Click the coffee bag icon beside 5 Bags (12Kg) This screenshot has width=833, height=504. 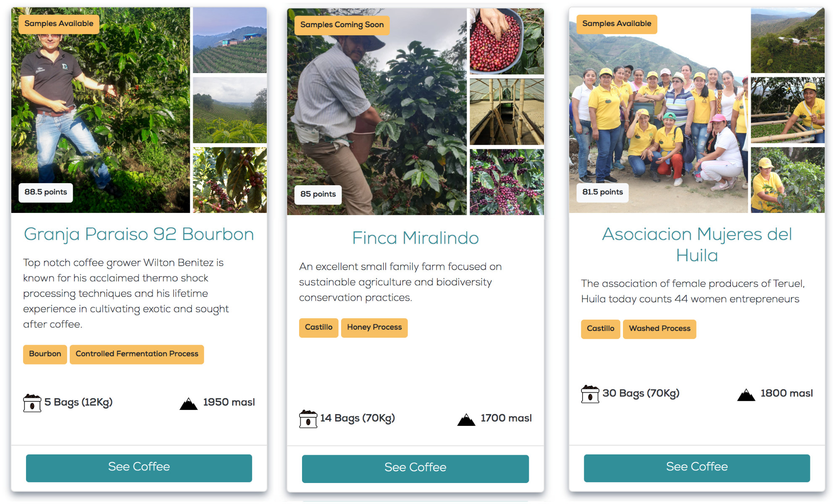click(32, 403)
